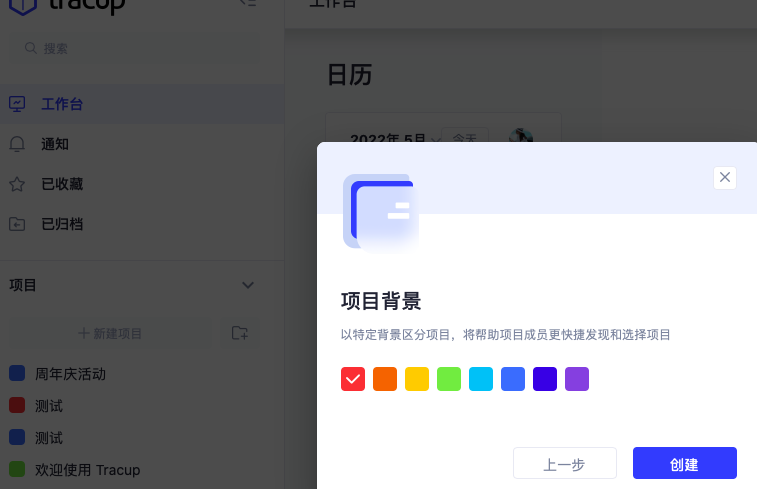Click the 已归档 archive icon
757x489 pixels.
pos(17,224)
